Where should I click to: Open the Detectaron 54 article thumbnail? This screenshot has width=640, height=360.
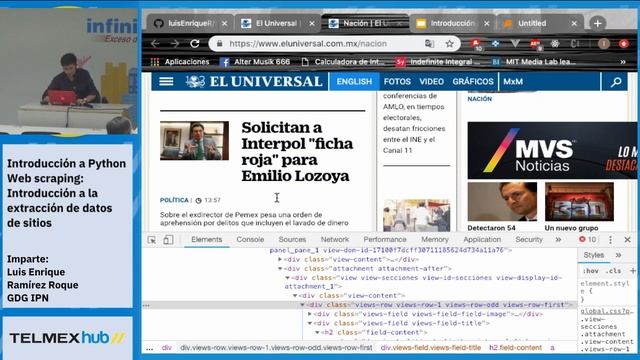pos(502,202)
